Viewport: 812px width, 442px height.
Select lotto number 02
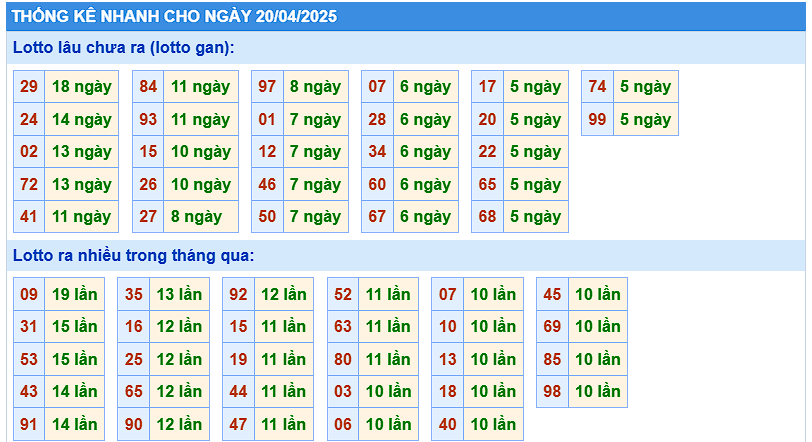pos(29,152)
